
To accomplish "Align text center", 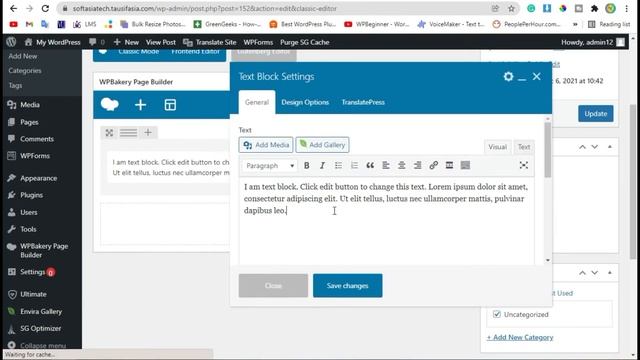I will point(402,165).
